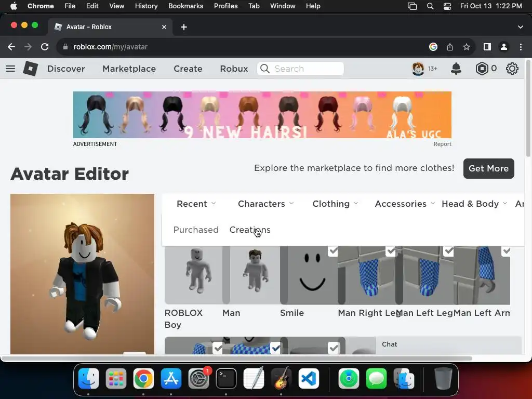The image size is (532, 399).
Task: Focus the Roblox Search field
Action: pos(301,69)
